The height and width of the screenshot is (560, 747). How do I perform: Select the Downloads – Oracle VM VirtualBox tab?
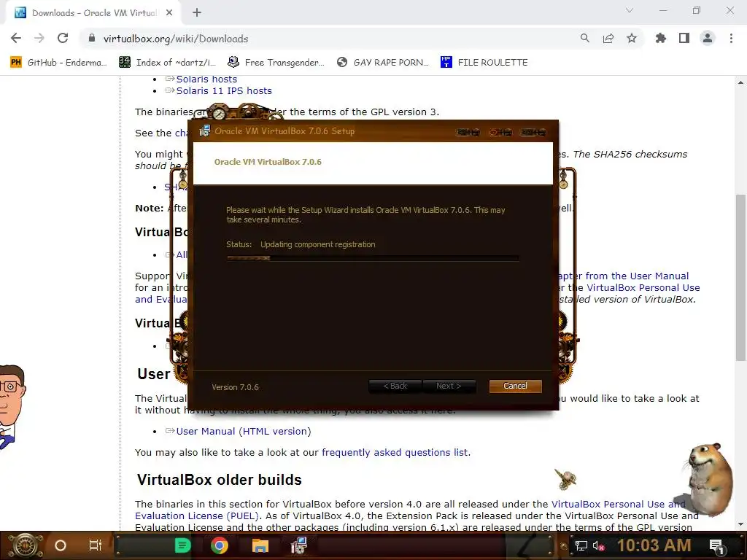94,13
